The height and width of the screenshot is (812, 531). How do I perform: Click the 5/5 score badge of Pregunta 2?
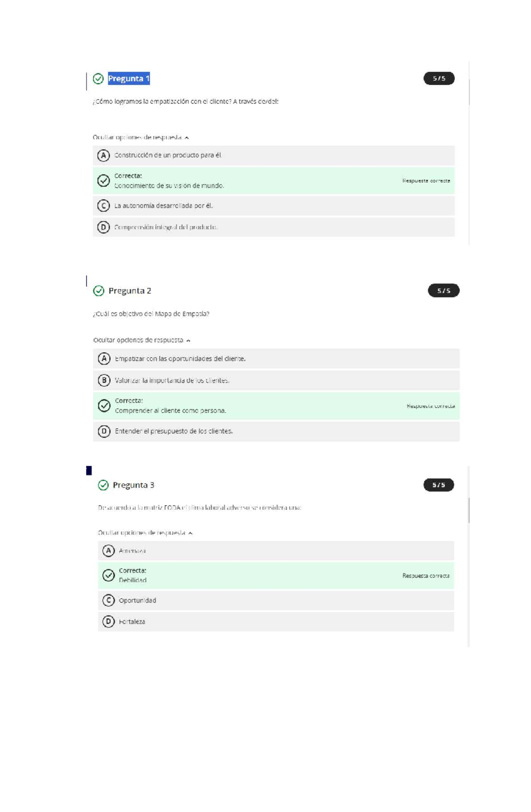click(443, 291)
